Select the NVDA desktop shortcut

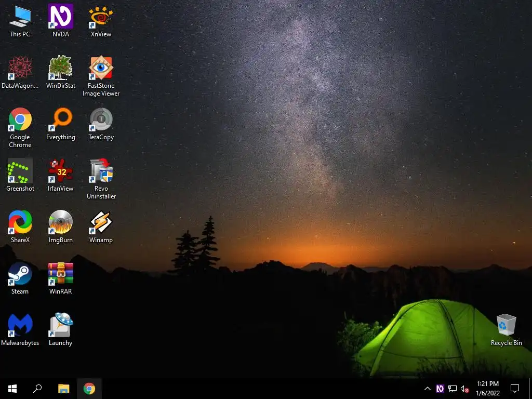[x=60, y=21]
